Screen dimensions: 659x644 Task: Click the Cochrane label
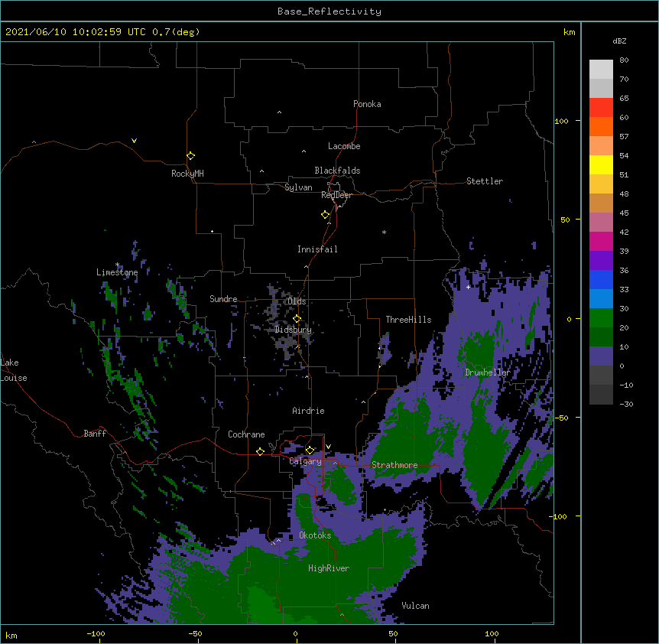246,434
